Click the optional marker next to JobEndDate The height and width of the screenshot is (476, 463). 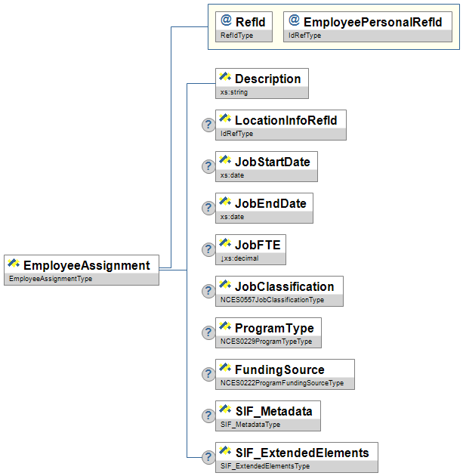click(x=208, y=209)
